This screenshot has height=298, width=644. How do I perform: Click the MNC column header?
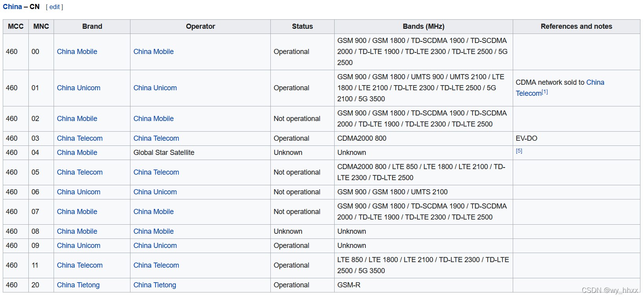(x=41, y=26)
